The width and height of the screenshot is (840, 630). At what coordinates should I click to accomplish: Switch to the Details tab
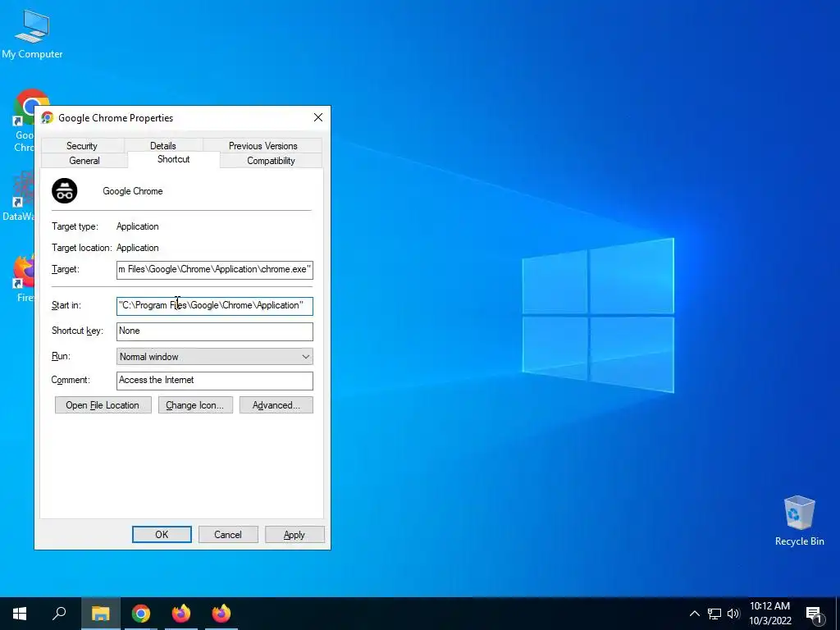click(x=163, y=146)
